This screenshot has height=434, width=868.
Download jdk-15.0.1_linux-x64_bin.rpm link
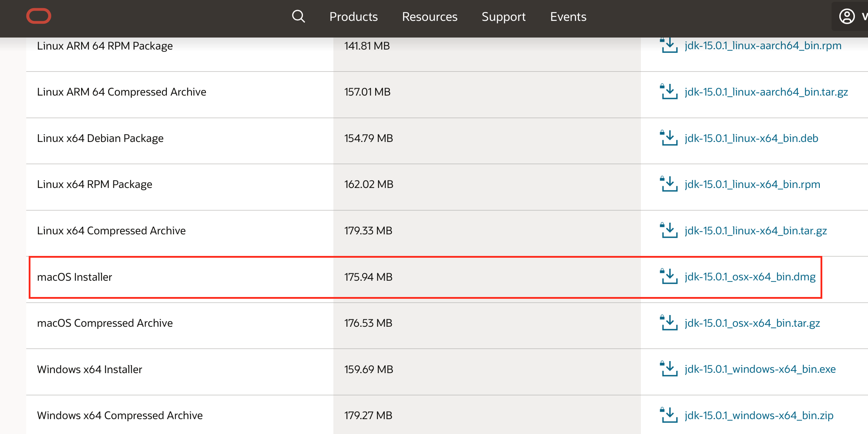[752, 184]
